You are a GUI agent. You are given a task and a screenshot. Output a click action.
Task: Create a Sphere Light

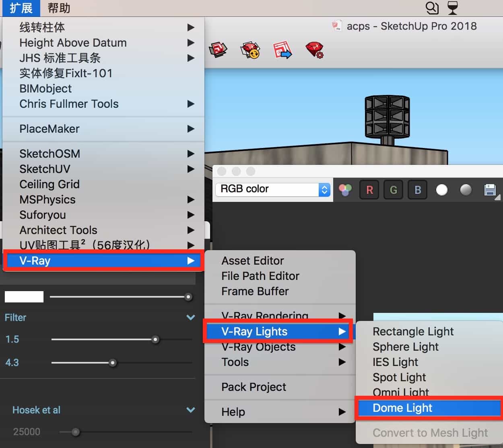(x=429, y=347)
